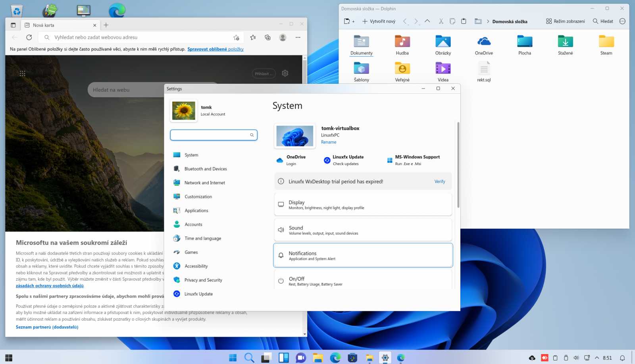Image resolution: width=635 pixels, height=364 pixels.
Task: Click the Přihlásit sign-in button in Edge
Action: tap(264, 73)
